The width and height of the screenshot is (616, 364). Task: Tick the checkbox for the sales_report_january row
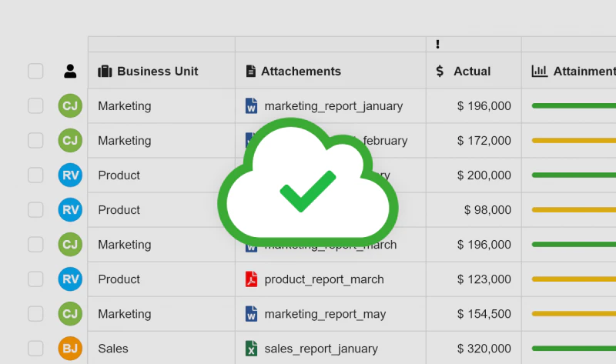pyautogui.click(x=35, y=349)
